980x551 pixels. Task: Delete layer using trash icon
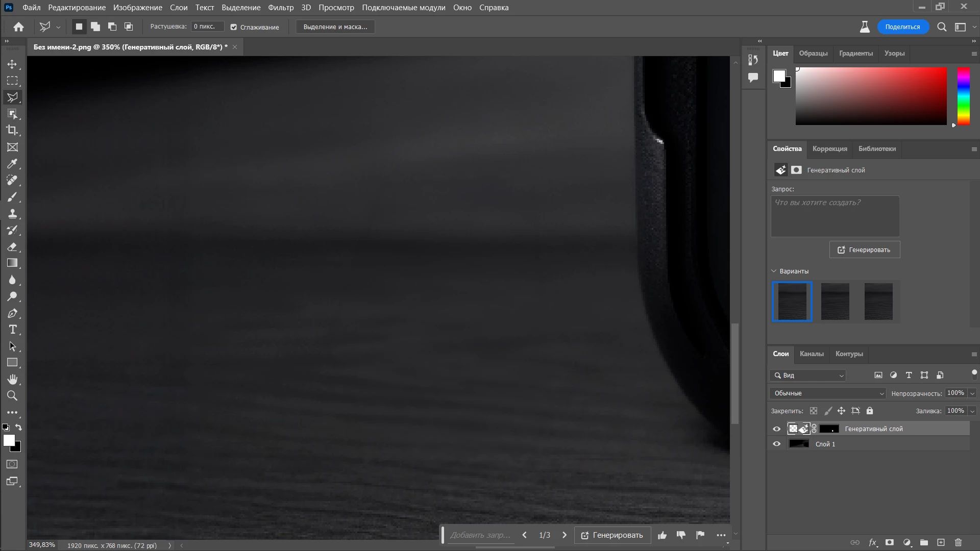click(958, 542)
